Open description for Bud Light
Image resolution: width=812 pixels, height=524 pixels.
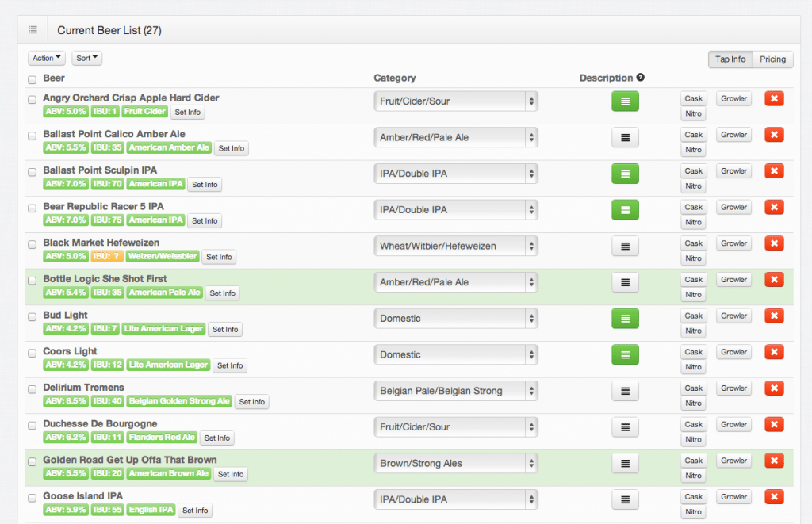click(x=625, y=319)
